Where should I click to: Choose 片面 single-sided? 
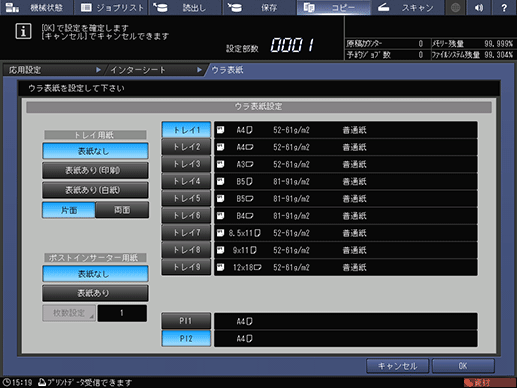click(x=69, y=210)
